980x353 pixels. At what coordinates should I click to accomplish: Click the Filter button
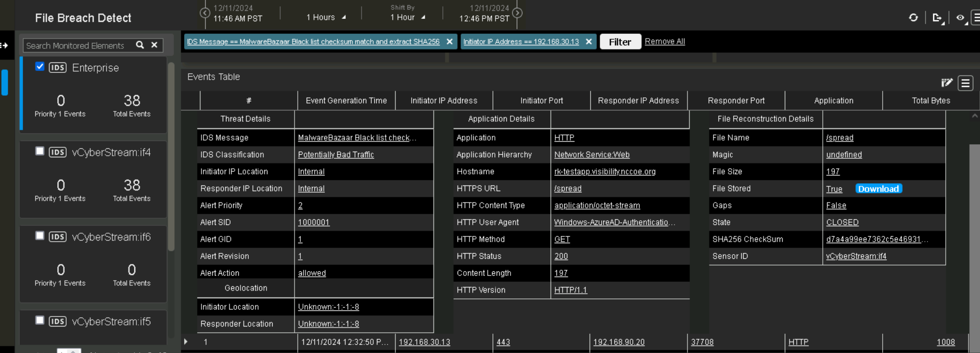(x=620, y=42)
